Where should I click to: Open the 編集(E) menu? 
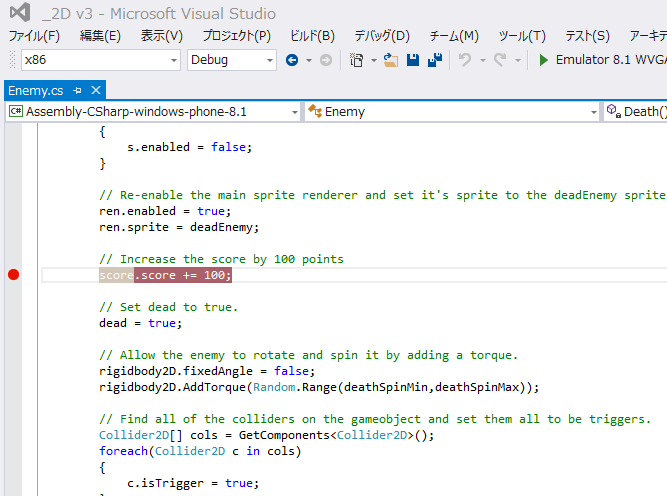pos(100,36)
